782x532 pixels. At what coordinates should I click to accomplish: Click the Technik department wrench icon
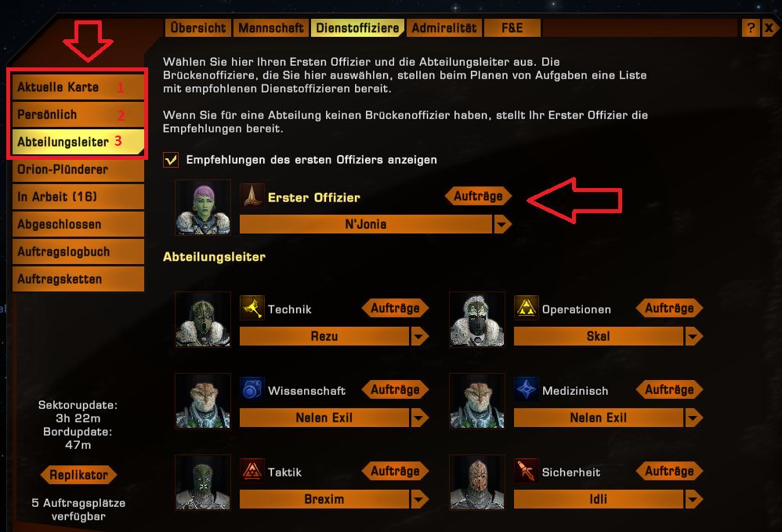pos(252,308)
